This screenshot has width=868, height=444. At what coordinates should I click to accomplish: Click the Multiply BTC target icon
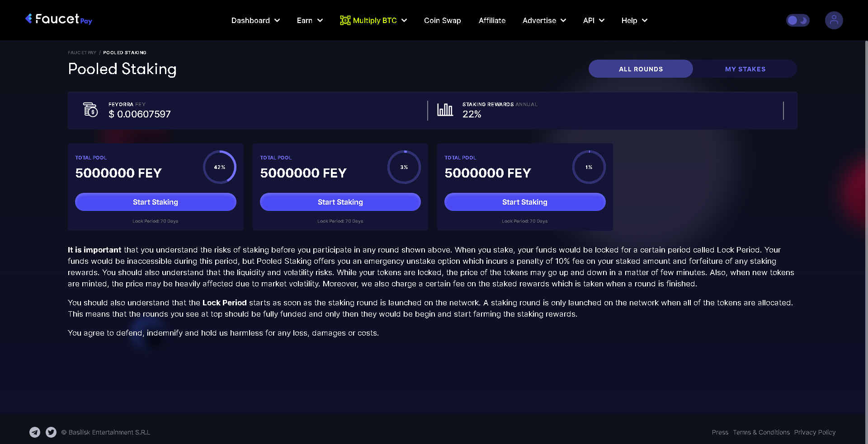point(345,20)
